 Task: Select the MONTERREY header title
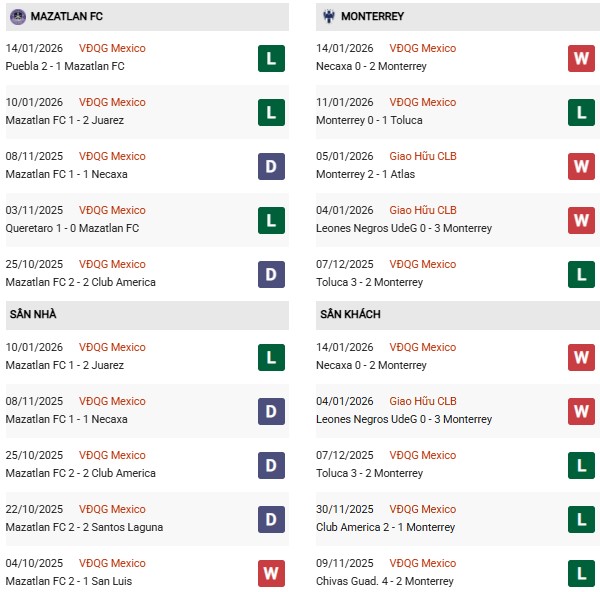tap(373, 17)
